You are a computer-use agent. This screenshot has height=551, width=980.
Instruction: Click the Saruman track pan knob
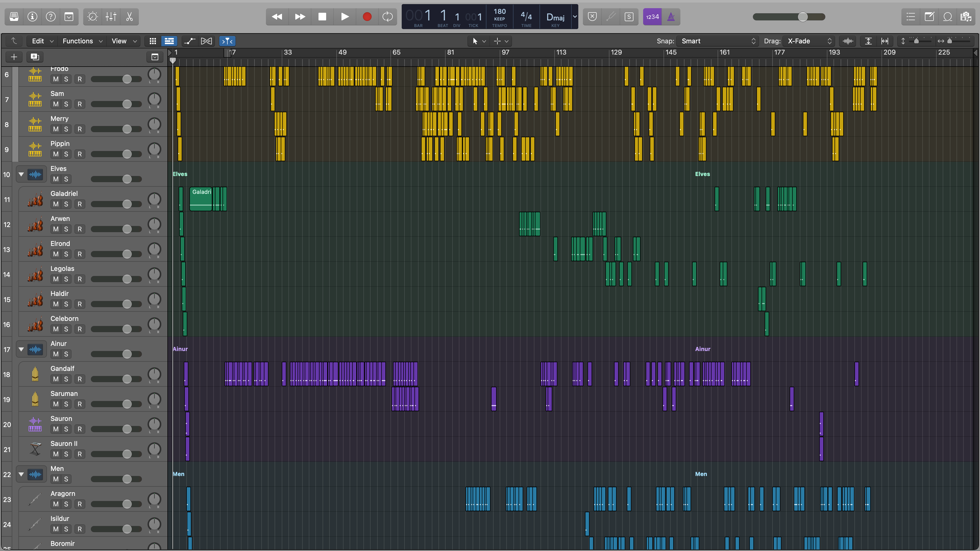(x=154, y=399)
